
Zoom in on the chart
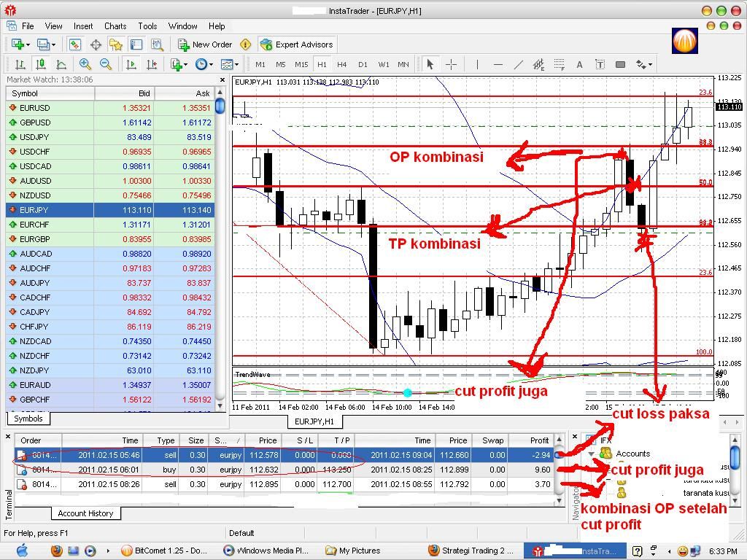tap(85, 64)
